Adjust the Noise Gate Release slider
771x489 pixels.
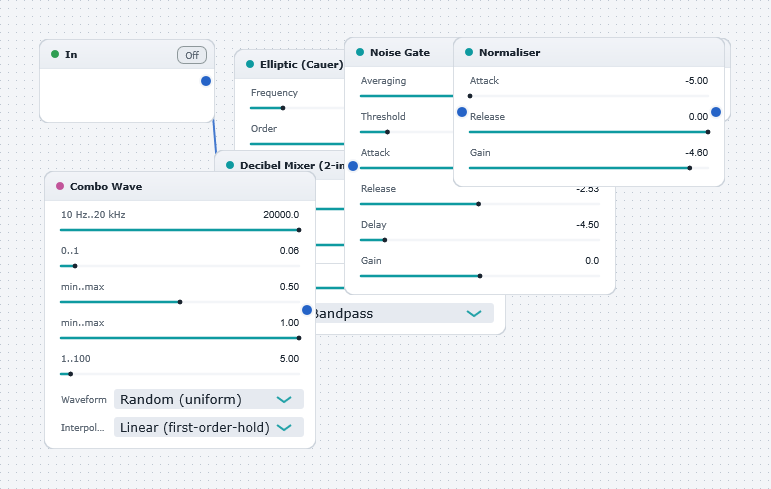click(480, 204)
